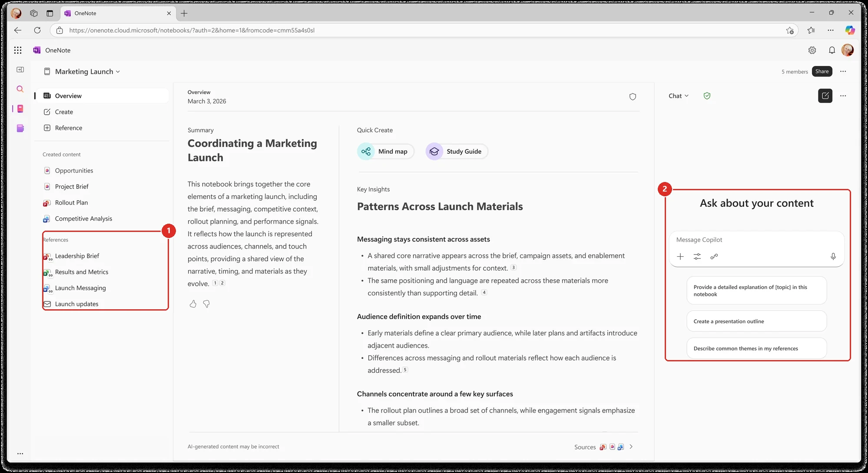This screenshot has height=473, width=868.
Task: Open the account profile picture in OneNote header
Action: (847, 50)
